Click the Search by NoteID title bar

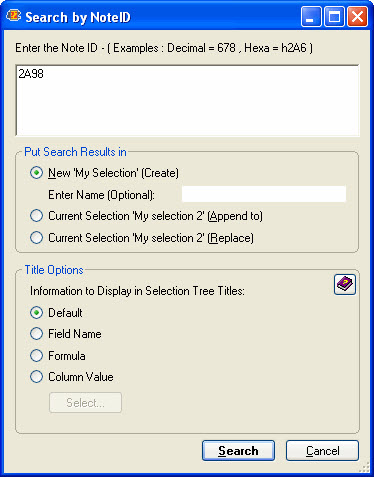pyautogui.click(x=153, y=16)
